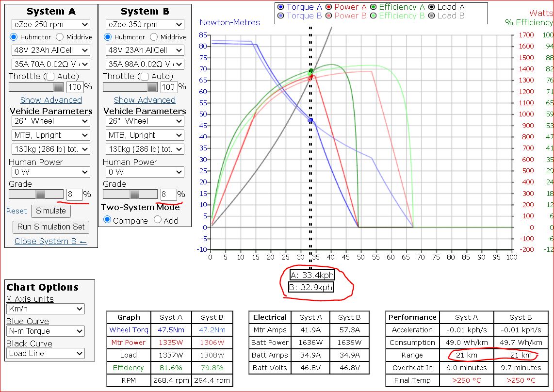Open System B weight dropdown 130kg

point(145,149)
